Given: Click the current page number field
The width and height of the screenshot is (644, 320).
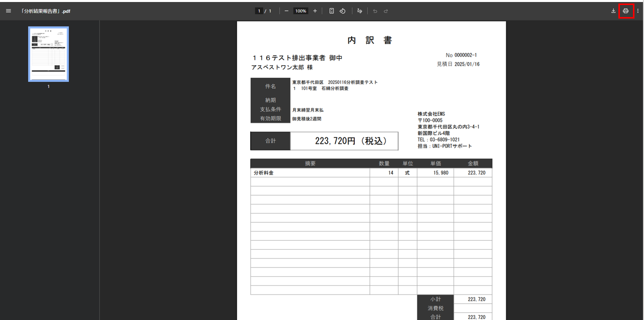Looking at the screenshot, I should [259, 11].
